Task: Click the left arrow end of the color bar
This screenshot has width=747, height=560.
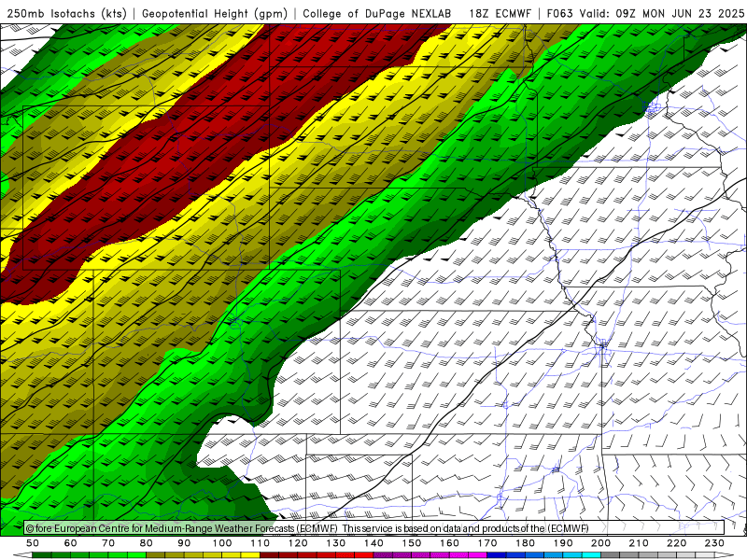Action: point(22,555)
